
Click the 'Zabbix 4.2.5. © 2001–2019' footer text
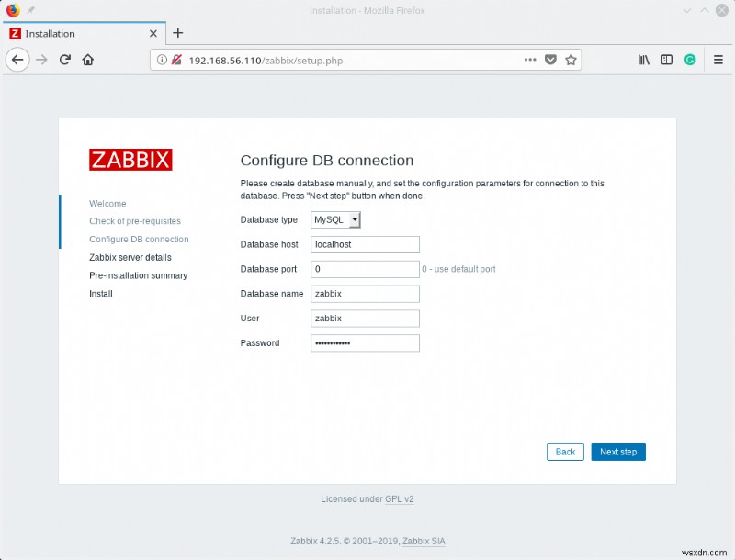(345, 541)
